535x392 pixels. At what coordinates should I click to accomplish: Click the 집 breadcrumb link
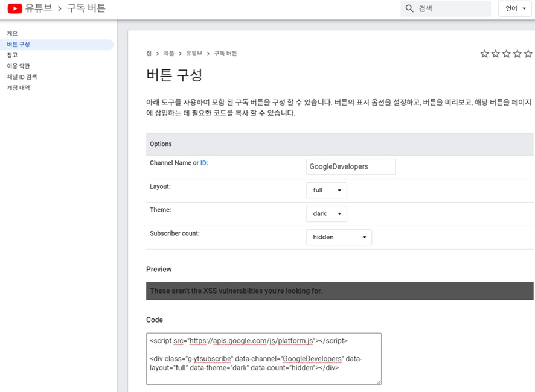pos(149,54)
